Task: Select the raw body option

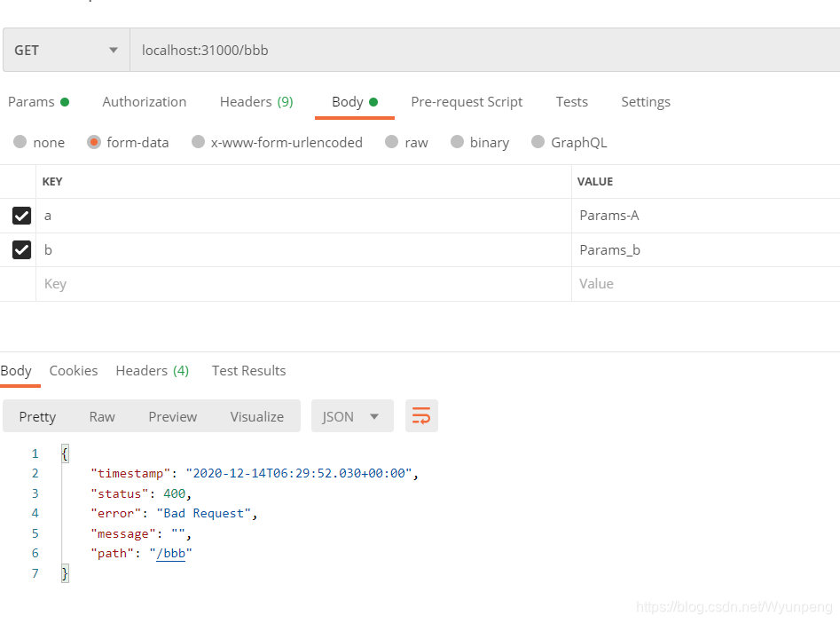Action: 391,142
